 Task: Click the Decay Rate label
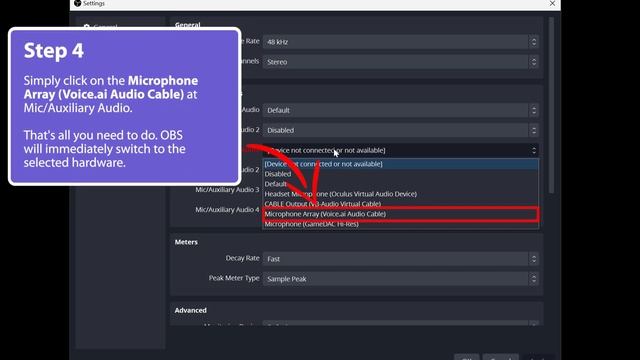[242, 258]
